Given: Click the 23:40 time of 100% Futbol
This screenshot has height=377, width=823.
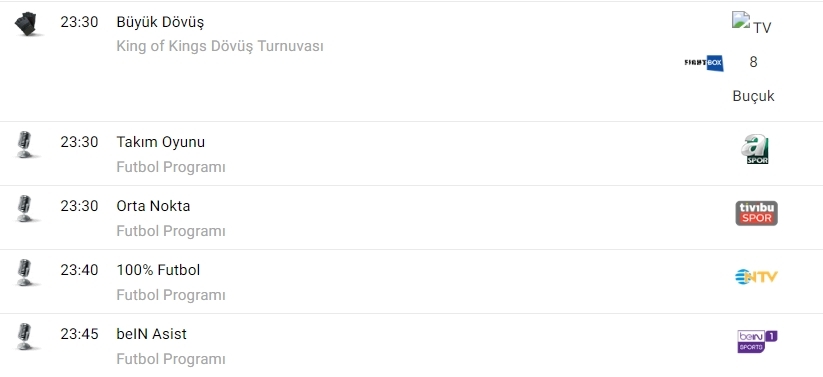Looking at the screenshot, I should click(79, 270).
